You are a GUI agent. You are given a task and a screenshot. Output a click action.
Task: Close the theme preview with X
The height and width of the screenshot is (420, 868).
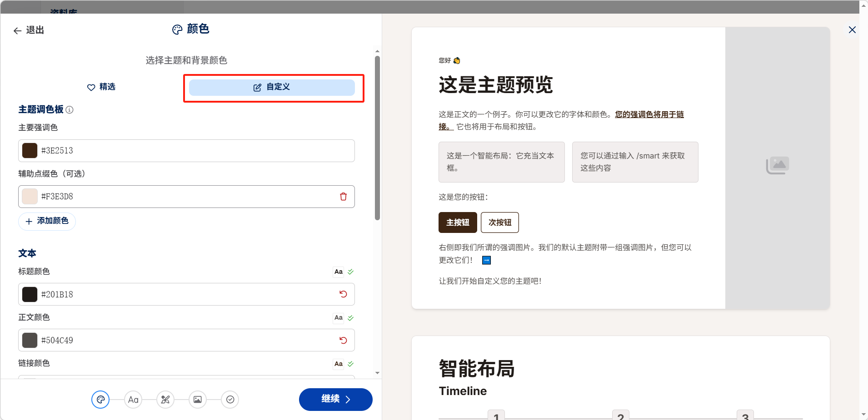[x=852, y=30]
